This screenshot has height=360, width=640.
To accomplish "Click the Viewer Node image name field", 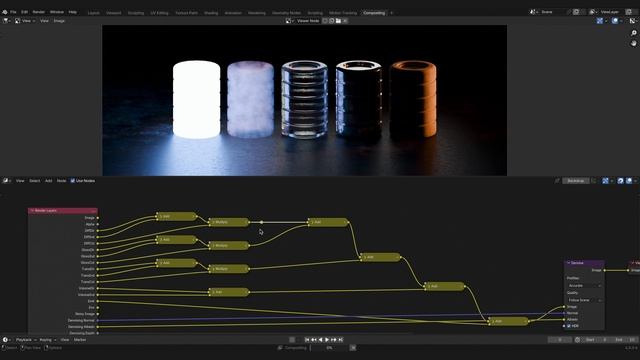I will [308, 21].
